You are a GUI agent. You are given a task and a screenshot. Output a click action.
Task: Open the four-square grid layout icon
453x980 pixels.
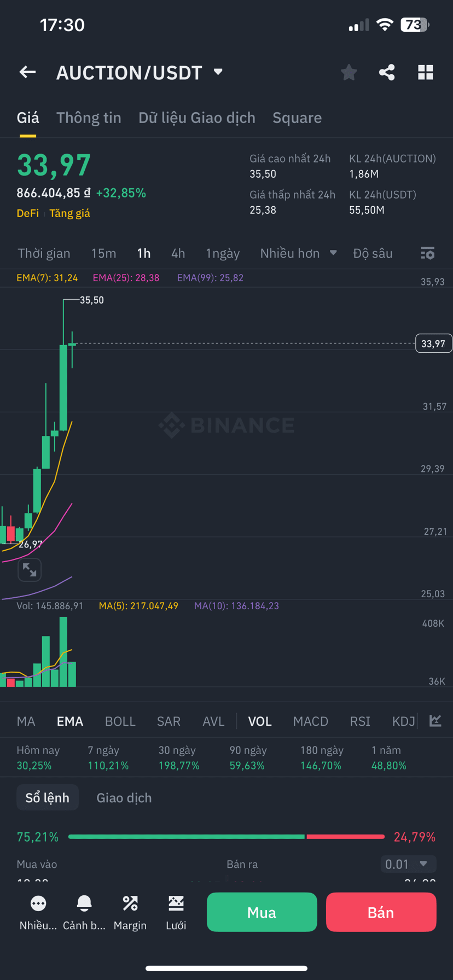tap(425, 72)
